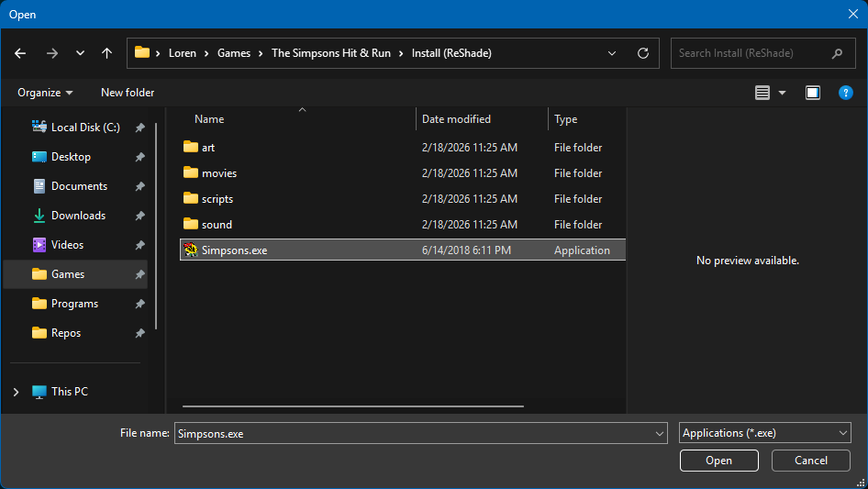Open Repos in the sidebar
The height and width of the screenshot is (489, 868).
tap(76, 333)
